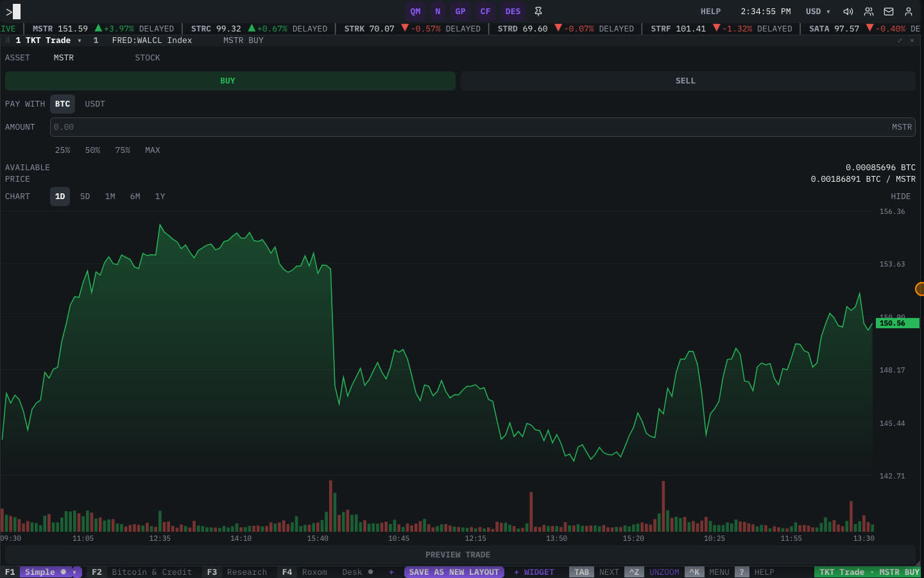The image size is (924, 578).
Task: Open the Simple layout dropdown arrow
Action: [76, 572]
